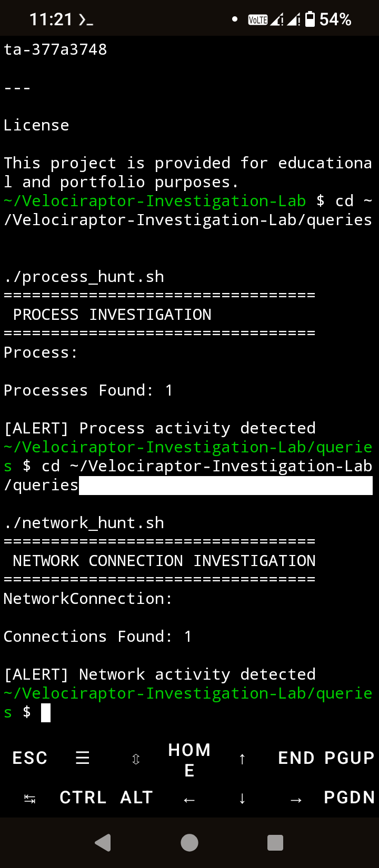Tap the vertical scroll toggle key icon
379x868 pixels.
tap(136, 759)
